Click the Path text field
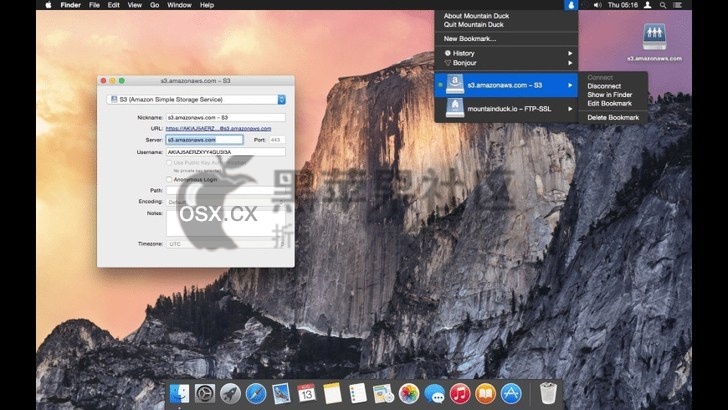Image resolution: width=728 pixels, height=410 pixels. point(226,190)
